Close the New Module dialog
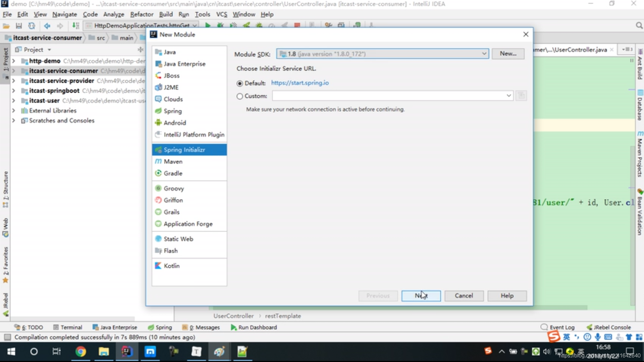This screenshot has width=644, height=362. pos(526,35)
